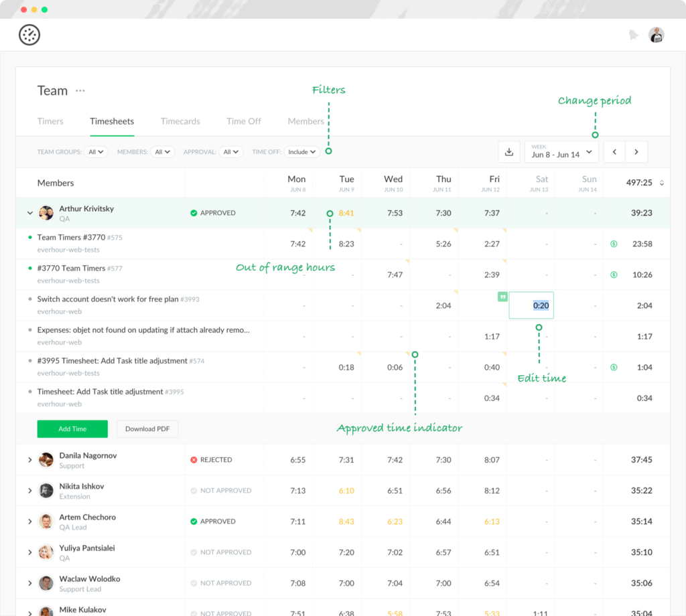Screen dimensions: 686x616
Task: Click the Add Time button
Action: pyautogui.click(x=72, y=429)
